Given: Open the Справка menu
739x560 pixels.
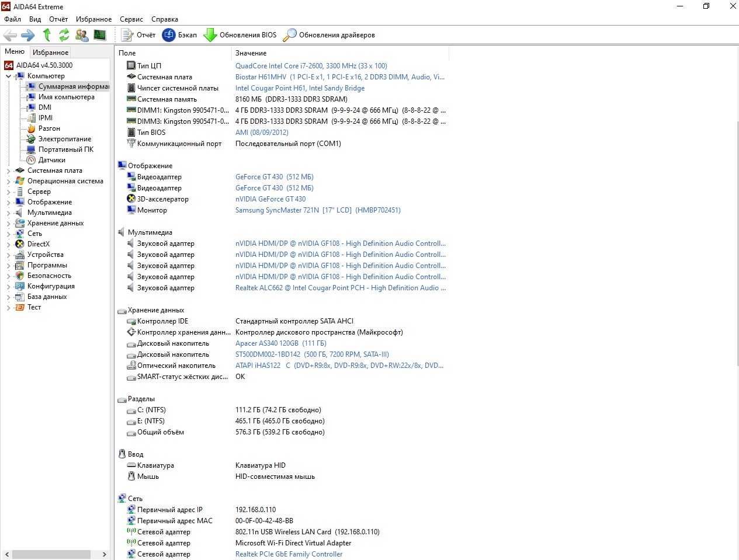Looking at the screenshot, I should pos(165,19).
